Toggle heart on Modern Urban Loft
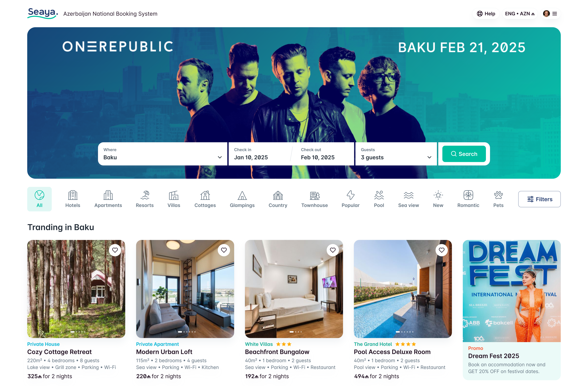Screen dimensions: 588x386 click(224, 250)
